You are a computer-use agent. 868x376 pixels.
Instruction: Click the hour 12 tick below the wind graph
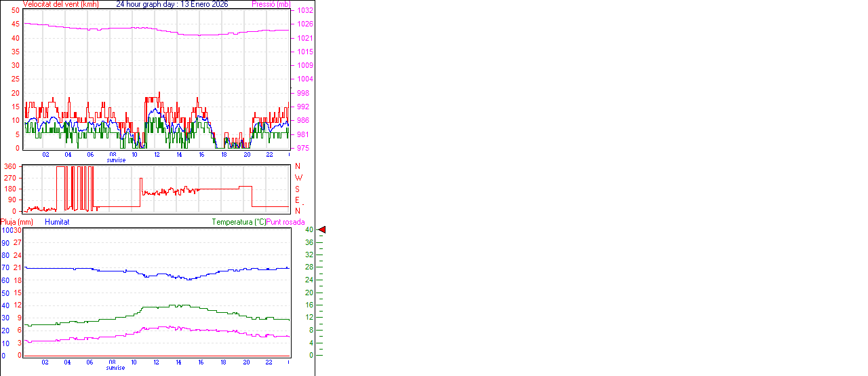[x=157, y=155]
